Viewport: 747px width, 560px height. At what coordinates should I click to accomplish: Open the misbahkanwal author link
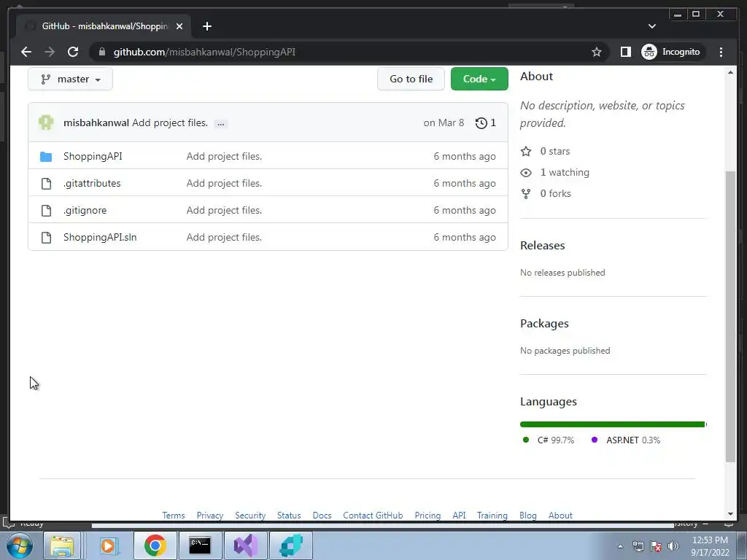pos(96,122)
